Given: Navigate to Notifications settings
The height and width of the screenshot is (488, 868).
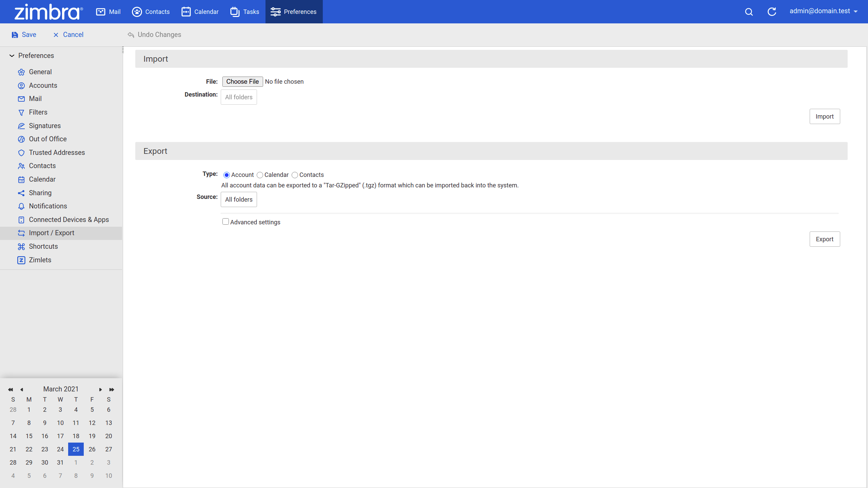Looking at the screenshot, I should [48, 206].
